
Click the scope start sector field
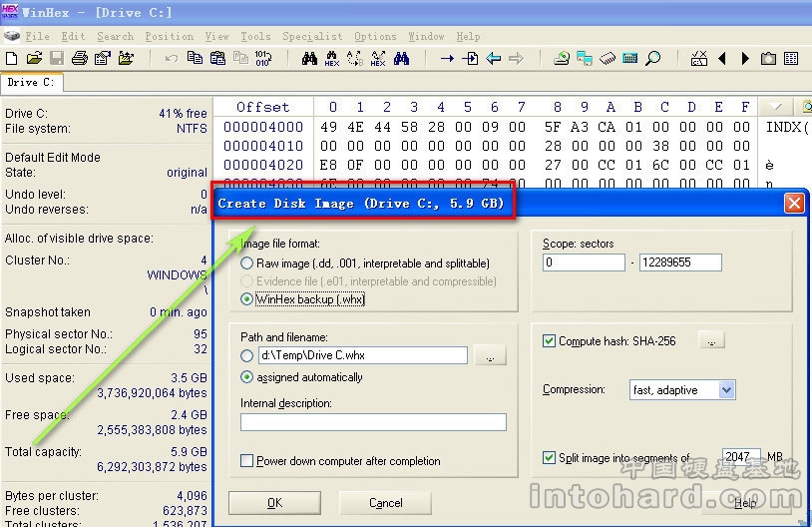pos(584,263)
